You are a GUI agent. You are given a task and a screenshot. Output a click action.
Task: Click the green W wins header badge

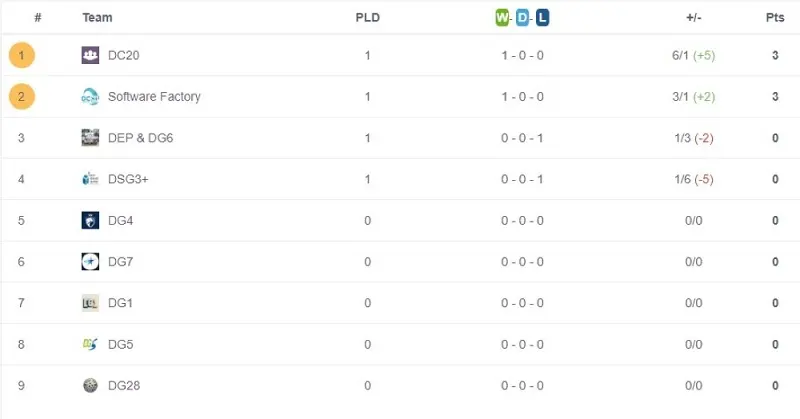(503, 17)
